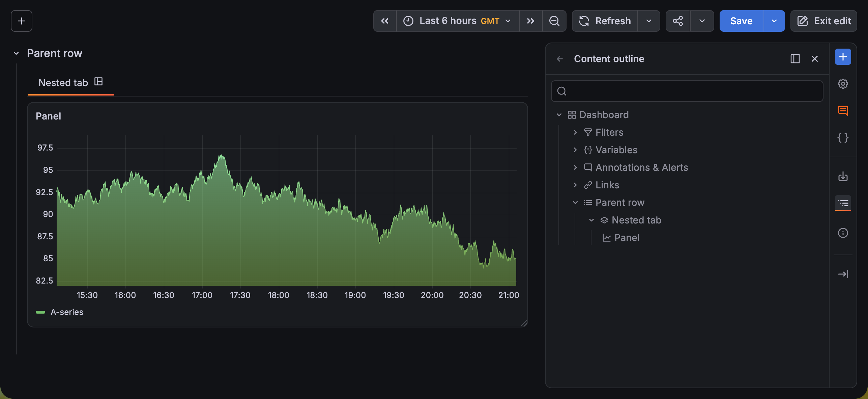
Task: Click the chain icon beside Links
Action: pyautogui.click(x=588, y=185)
